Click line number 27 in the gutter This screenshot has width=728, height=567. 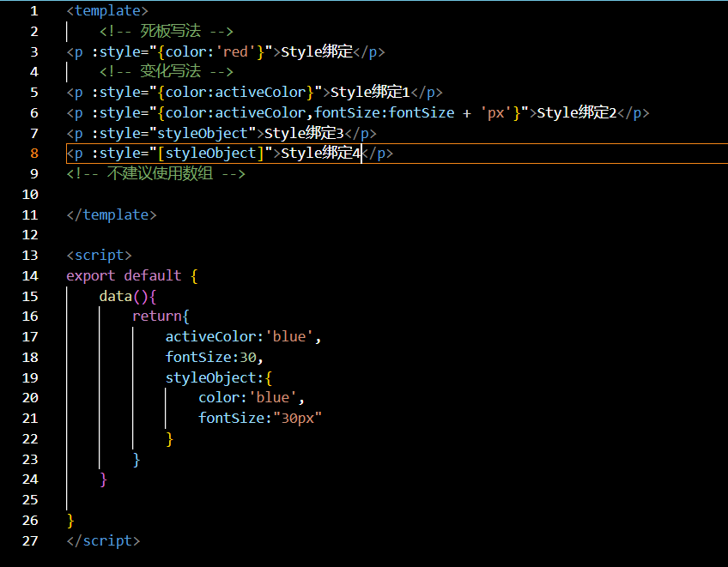(x=30, y=541)
